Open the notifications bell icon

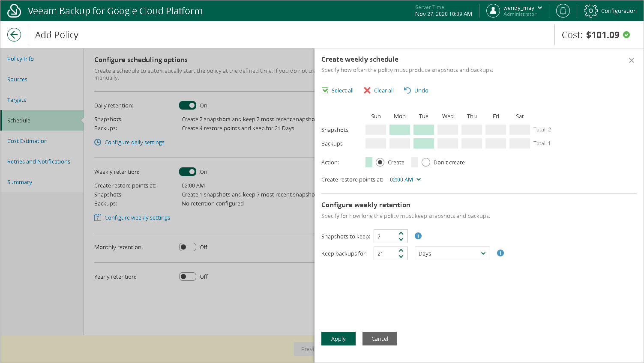(x=563, y=11)
